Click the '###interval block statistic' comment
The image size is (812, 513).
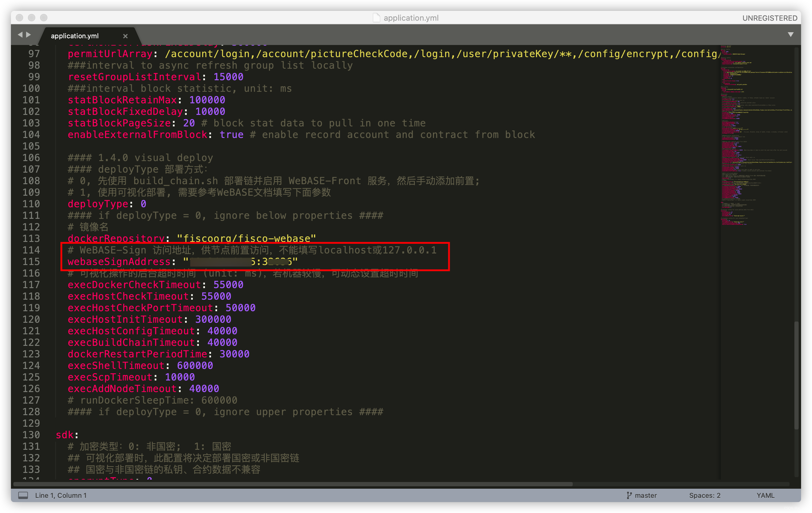pyautogui.click(x=180, y=88)
